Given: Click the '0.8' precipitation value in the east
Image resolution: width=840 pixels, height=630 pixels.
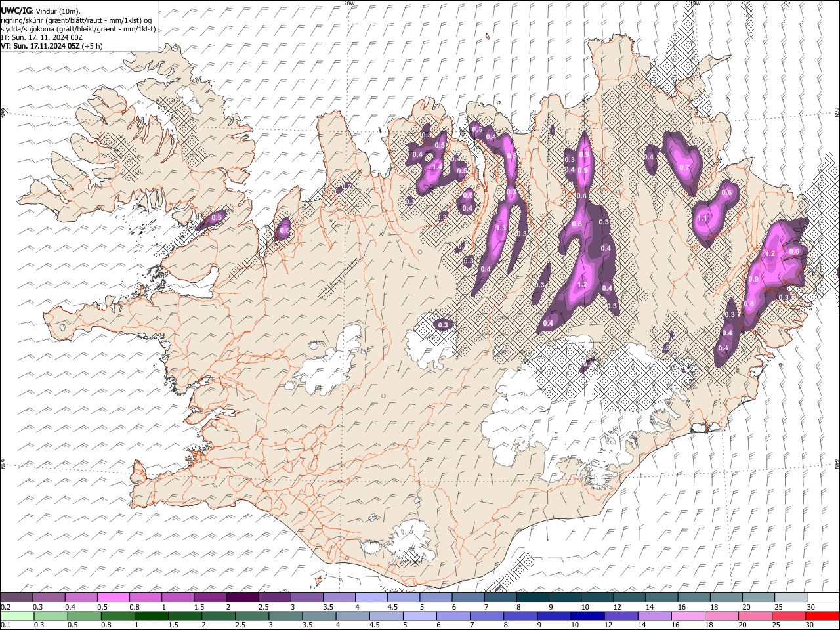Looking at the screenshot, I should [x=749, y=304].
